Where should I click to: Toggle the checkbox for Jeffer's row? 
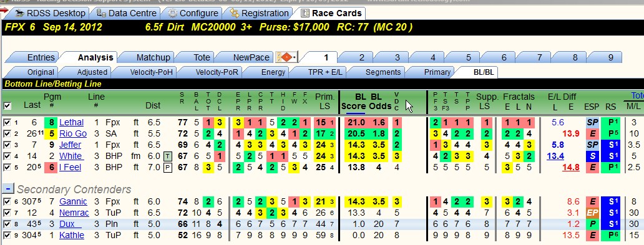[x=7, y=145]
